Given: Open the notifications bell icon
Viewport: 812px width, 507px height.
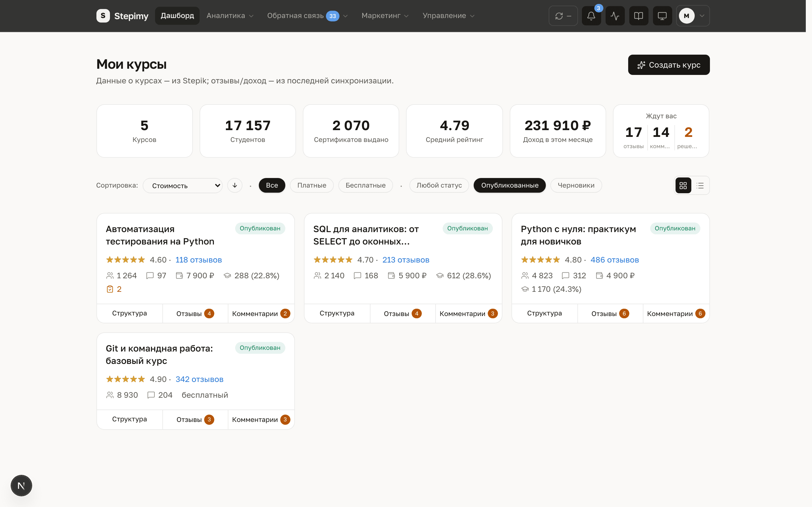Looking at the screenshot, I should [x=591, y=16].
